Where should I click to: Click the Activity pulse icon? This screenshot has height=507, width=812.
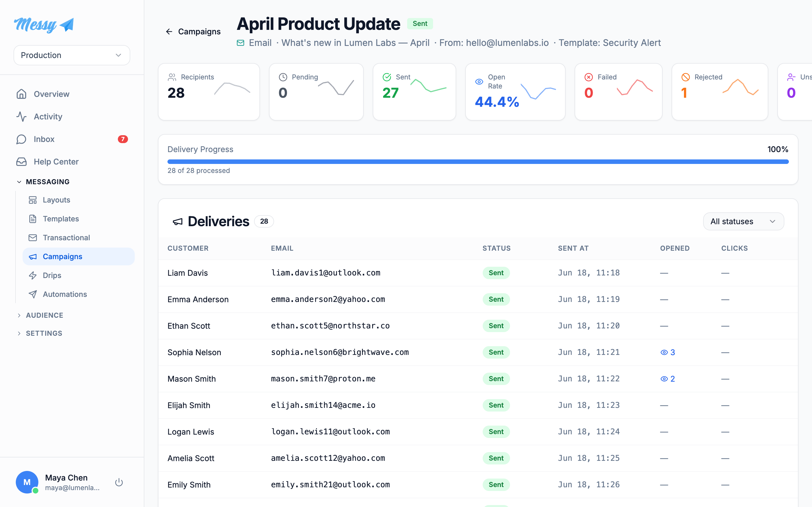21,116
